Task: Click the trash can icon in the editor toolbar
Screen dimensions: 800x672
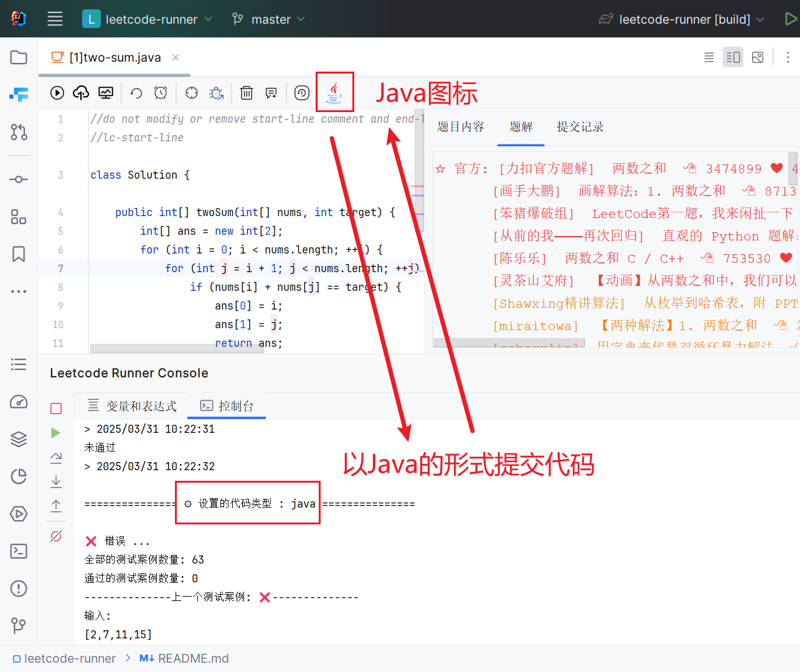Action: click(x=247, y=93)
